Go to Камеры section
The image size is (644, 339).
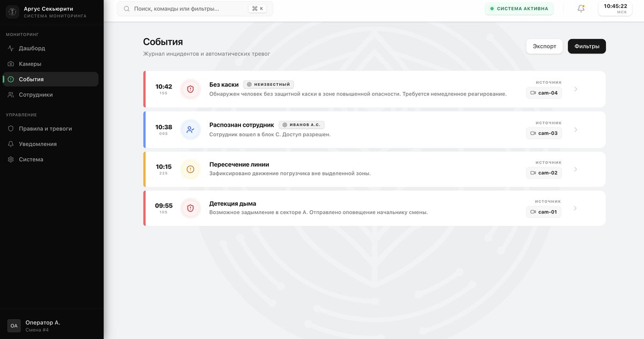click(x=30, y=64)
